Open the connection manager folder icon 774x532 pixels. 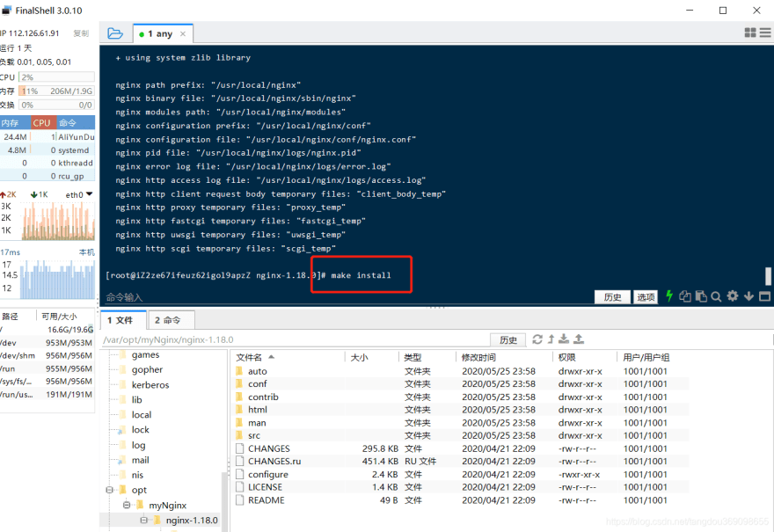(115, 33)
